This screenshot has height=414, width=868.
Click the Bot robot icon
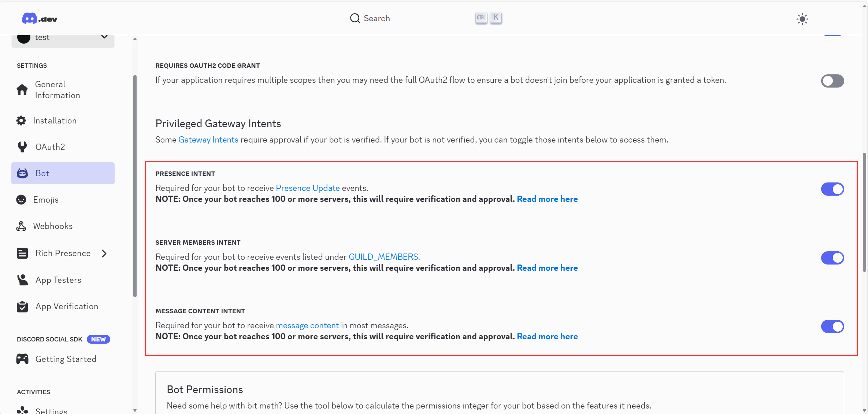point(22,173)
